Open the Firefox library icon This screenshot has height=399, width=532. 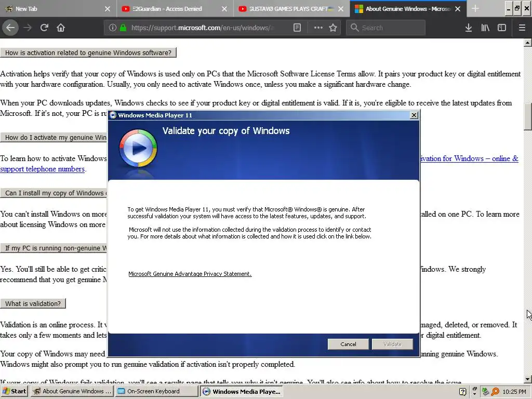(485, 28)
